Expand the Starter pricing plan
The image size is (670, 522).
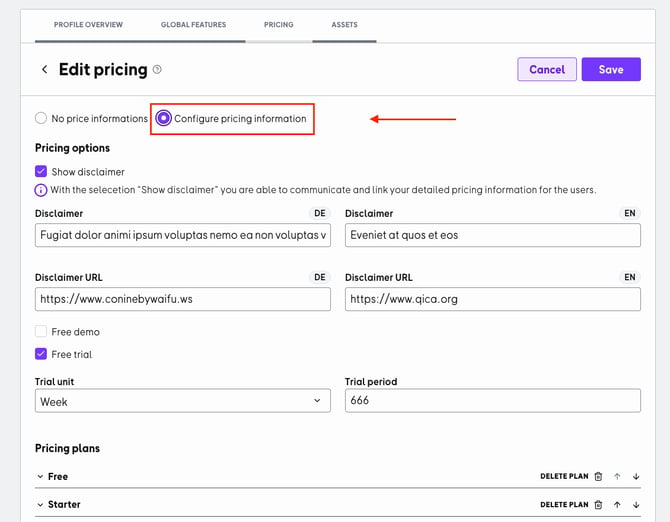coord(40,504)
